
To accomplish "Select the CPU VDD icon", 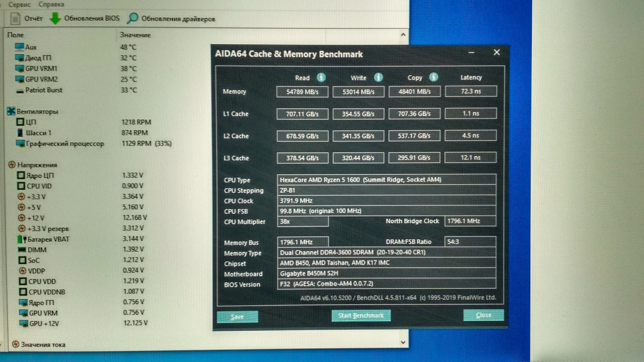I will pyautogui.click(x=23, y=281).
